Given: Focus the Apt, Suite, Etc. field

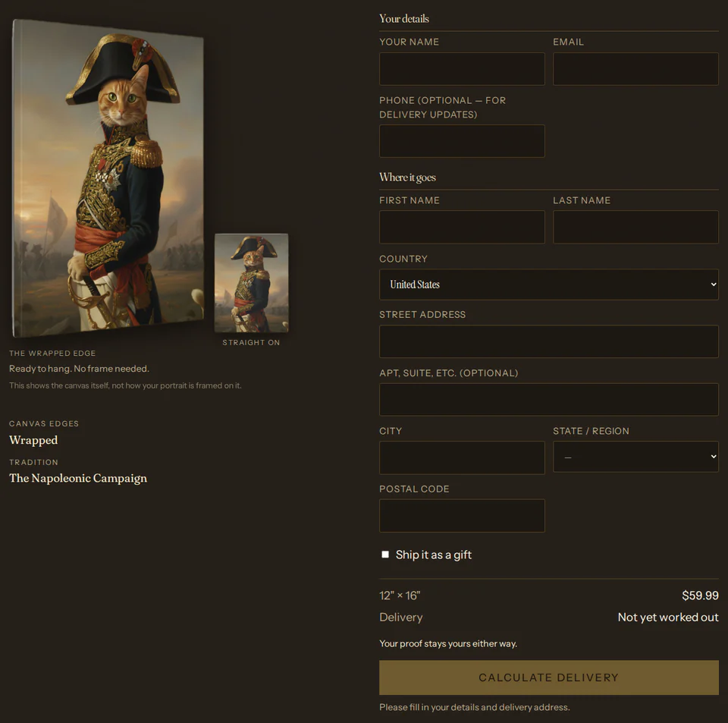Looking at the screenshot, I should (549, 399).
